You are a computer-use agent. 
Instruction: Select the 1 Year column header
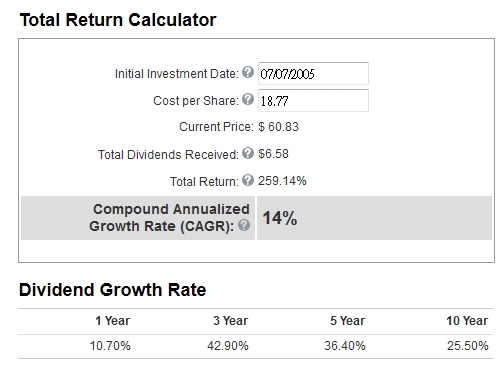pos(113,321)
